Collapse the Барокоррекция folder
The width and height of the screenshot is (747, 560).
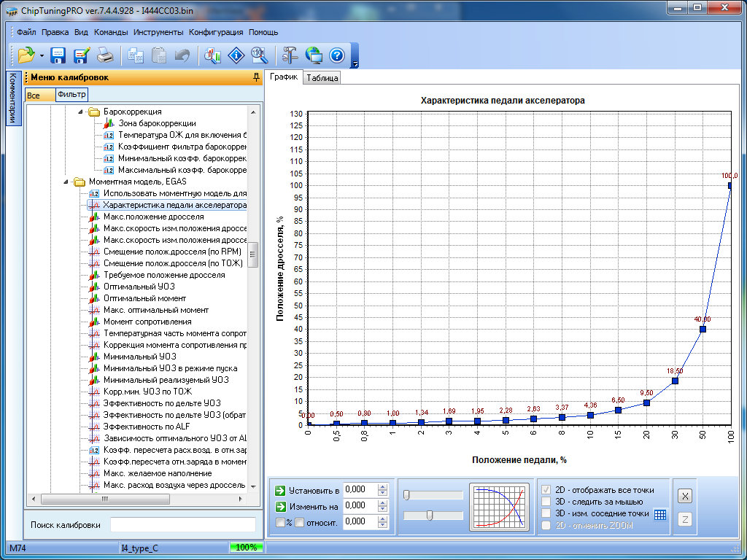point(80,112)
